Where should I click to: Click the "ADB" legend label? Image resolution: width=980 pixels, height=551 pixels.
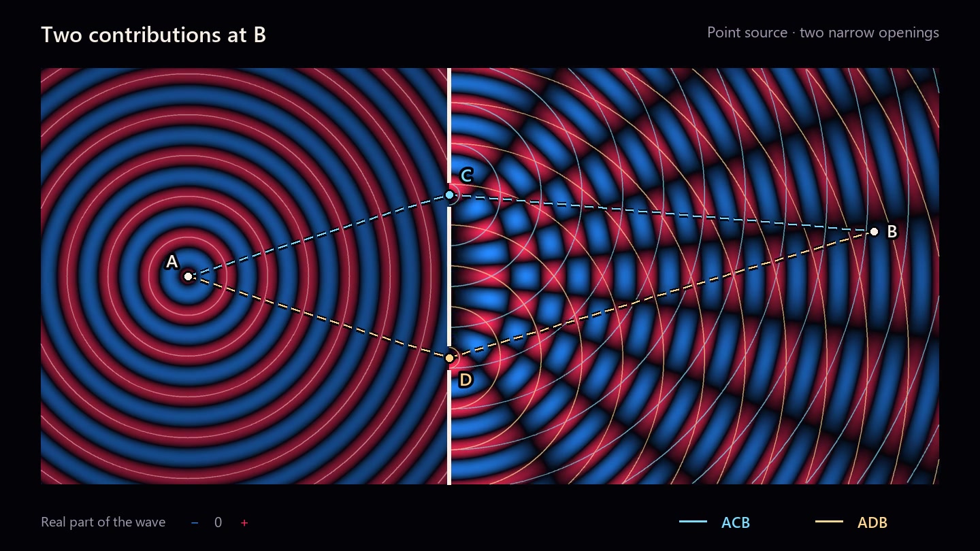click(872, 522)
